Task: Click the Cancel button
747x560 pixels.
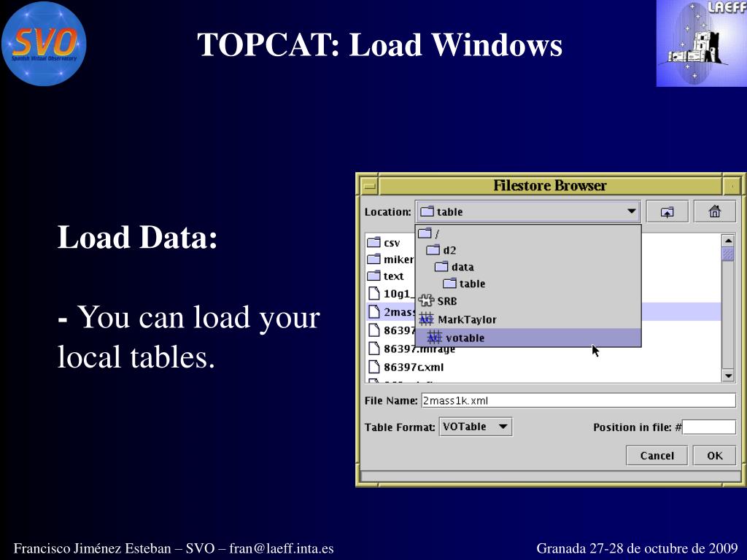Action: coord(657,456)
